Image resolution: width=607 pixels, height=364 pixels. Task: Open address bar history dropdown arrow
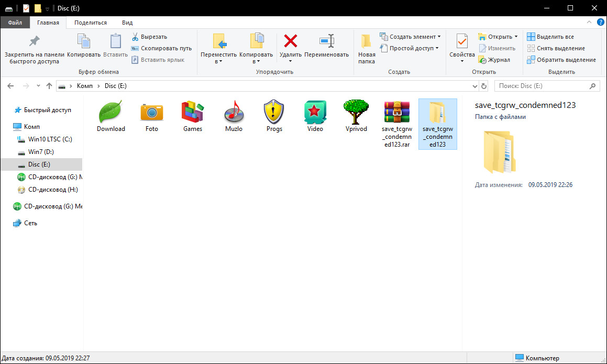click(x=474, y=86)
